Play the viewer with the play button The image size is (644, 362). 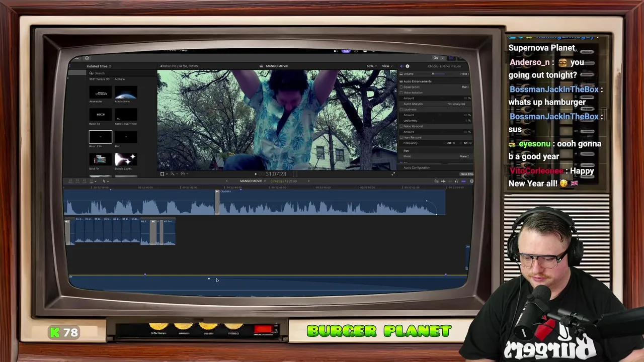(256, 174)
